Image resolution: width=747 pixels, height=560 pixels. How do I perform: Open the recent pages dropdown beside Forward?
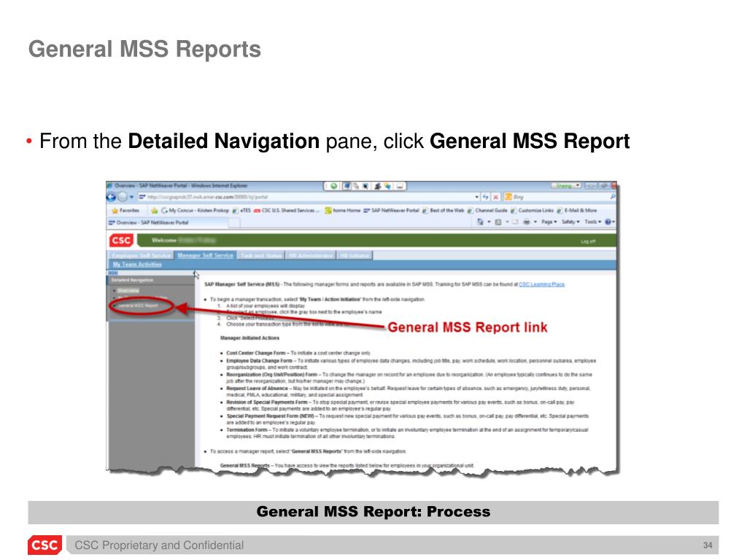click(x=131, y=197)
